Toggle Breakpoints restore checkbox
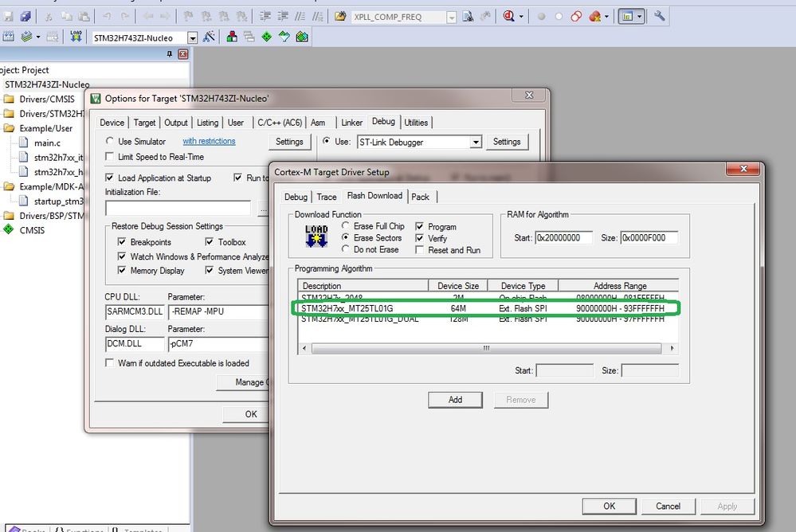The height and width of the screenshot is (532, 796). 122,241
